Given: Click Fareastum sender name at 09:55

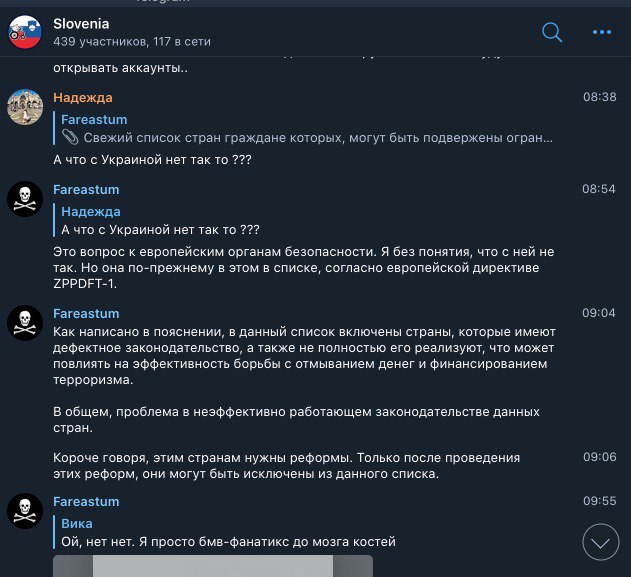Looking at the screenshot, I should (86, 501).
